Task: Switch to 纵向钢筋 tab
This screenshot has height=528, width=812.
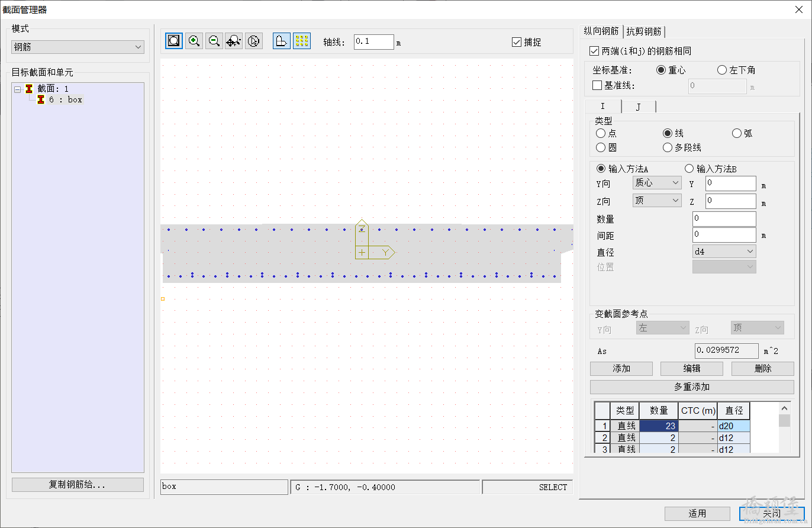Action: [x=601, y=31]
